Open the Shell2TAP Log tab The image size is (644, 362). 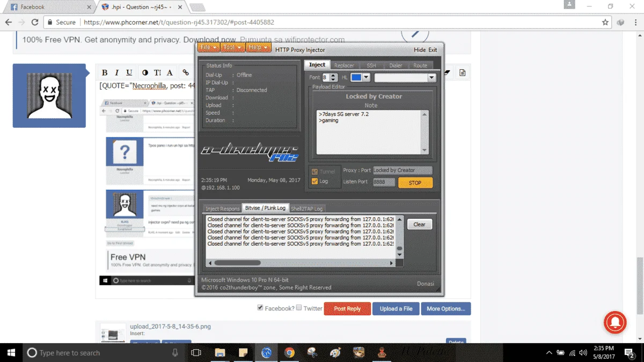click(307, 209)
